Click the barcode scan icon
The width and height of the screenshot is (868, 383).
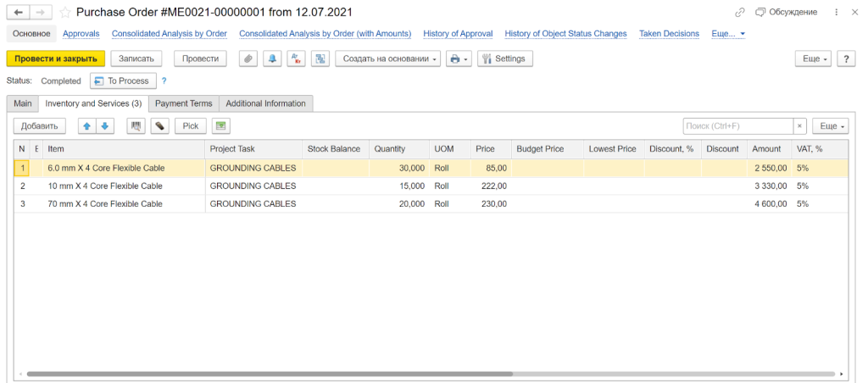coord(136,126)
